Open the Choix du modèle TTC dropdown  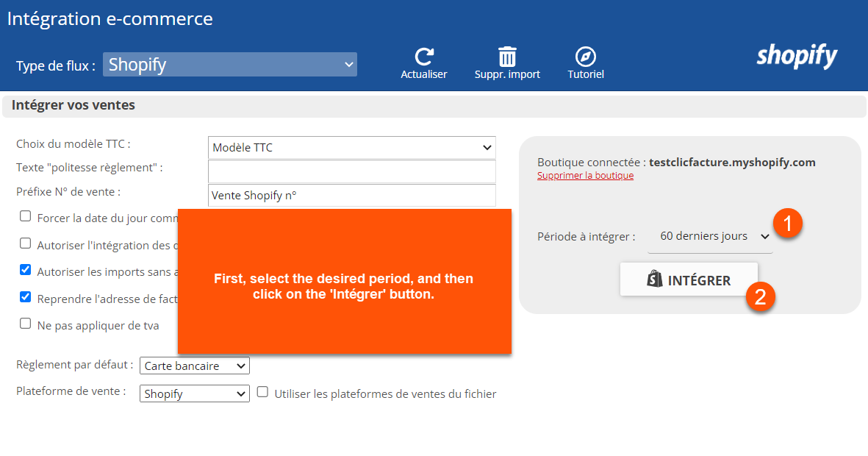click(351, 147)
